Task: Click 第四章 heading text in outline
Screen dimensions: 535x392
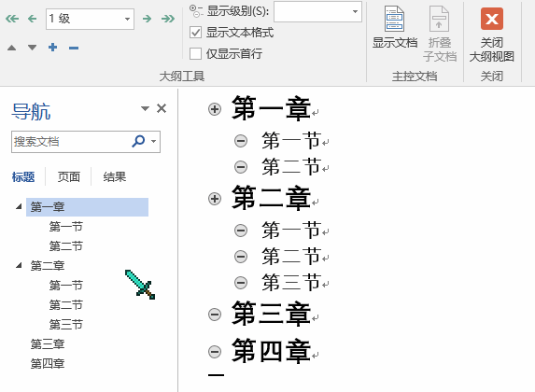Action: tap(272, 351)
